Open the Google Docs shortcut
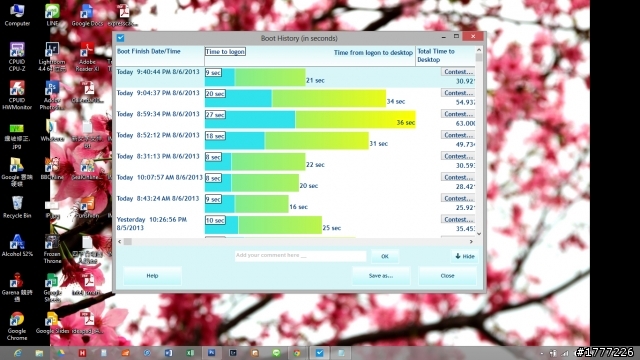The image size is (640, 360). [x=87, y=15]
